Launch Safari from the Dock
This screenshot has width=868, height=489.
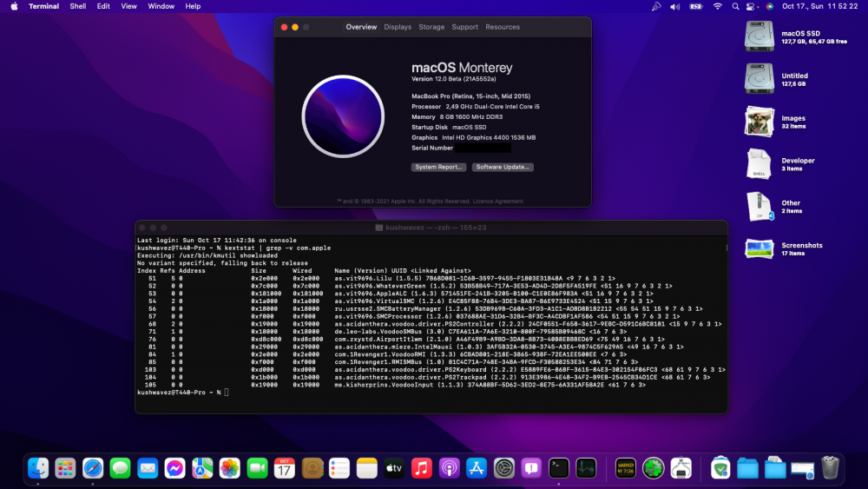click(x=93, y=468)
